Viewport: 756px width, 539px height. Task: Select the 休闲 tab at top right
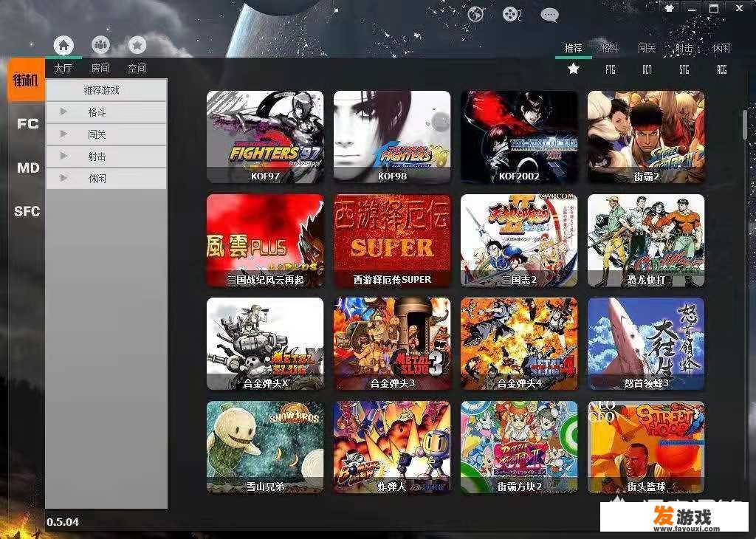pos(721,48)
